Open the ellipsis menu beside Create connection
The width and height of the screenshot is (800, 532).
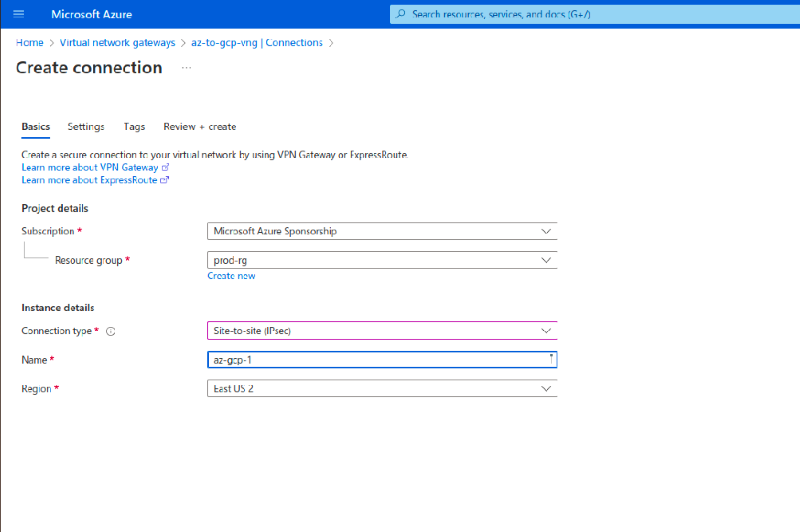[x=186, y=68]
